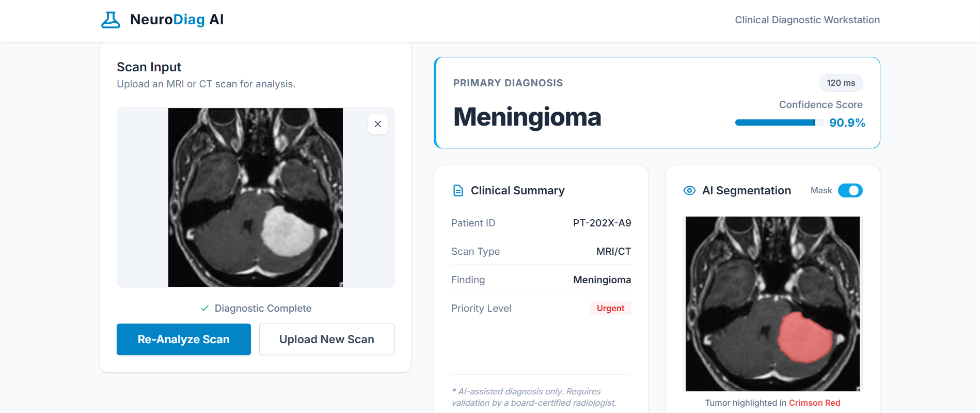Remove uploaded scan with X icon

pyautogui.click(x=378, y=124)
